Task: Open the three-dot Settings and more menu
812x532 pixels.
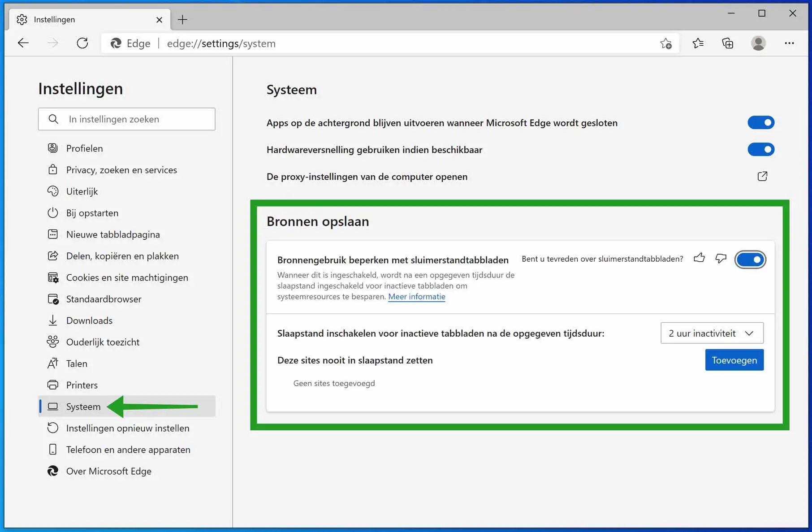Action: coord(789,43)
